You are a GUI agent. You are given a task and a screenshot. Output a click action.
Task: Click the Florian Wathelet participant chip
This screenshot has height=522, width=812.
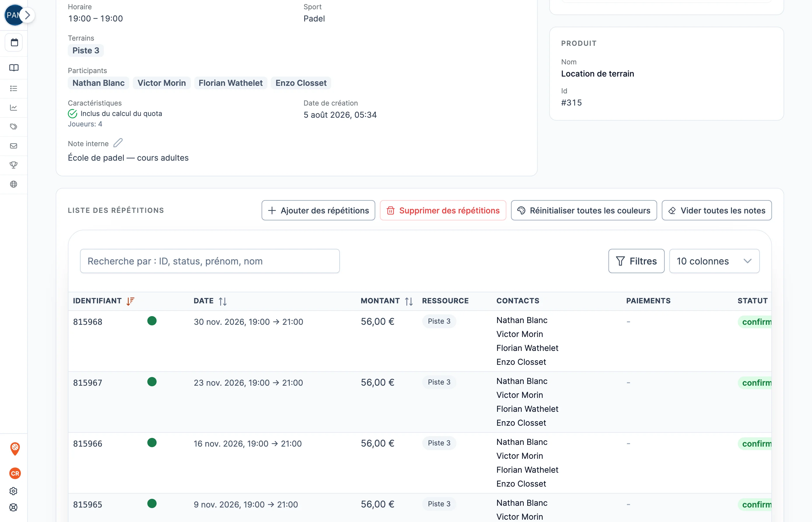tap(231, 83)
